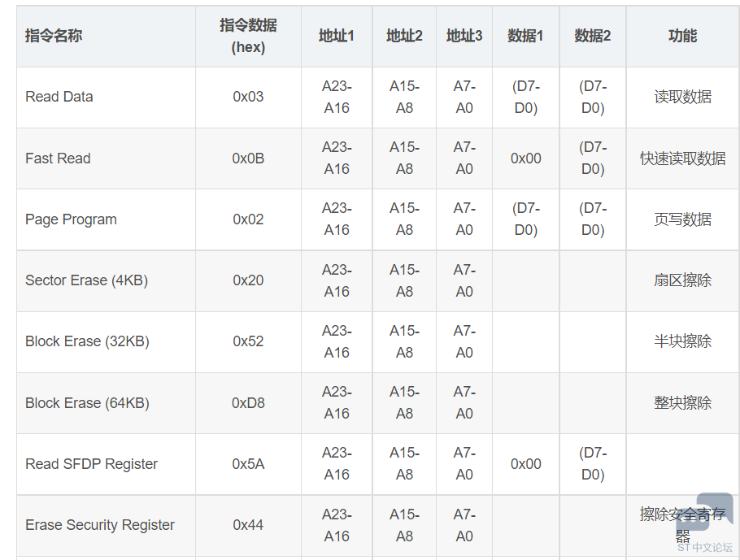
Task: Select the 扇区擦除 function cell
Action: (682, 280)
